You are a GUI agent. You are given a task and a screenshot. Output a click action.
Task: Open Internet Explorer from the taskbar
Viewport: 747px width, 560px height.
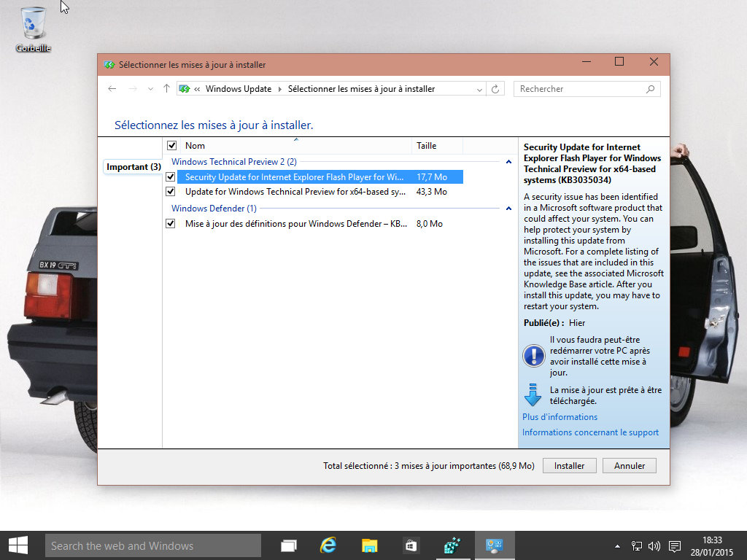(x=329, y=545)
